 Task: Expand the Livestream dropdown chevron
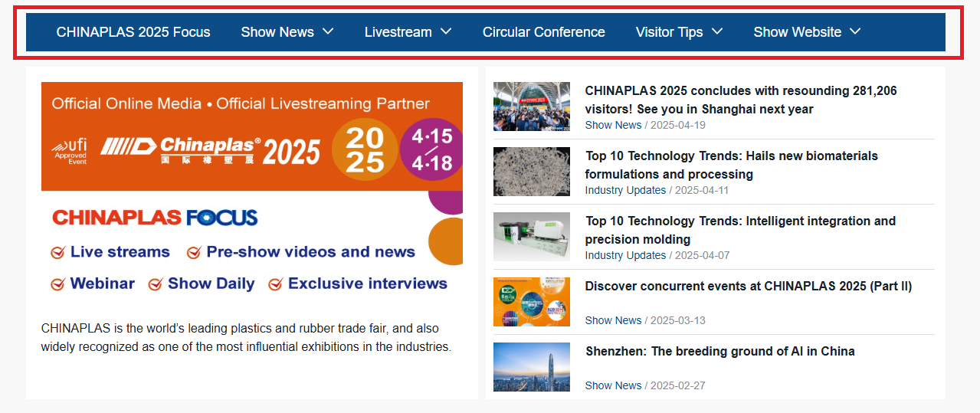[x=446, y=31]
